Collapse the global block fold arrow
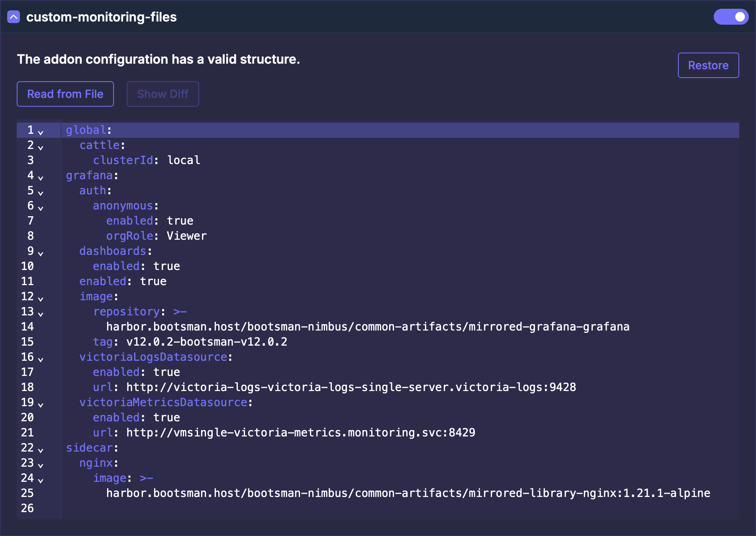This screenshot has height=536, width=756. pyautogui.click(x=41, y=131)
